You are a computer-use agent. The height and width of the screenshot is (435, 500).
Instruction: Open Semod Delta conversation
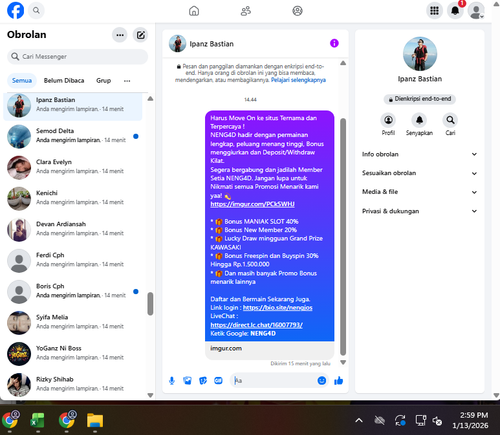pyautogui.click(x=73, y=137)
